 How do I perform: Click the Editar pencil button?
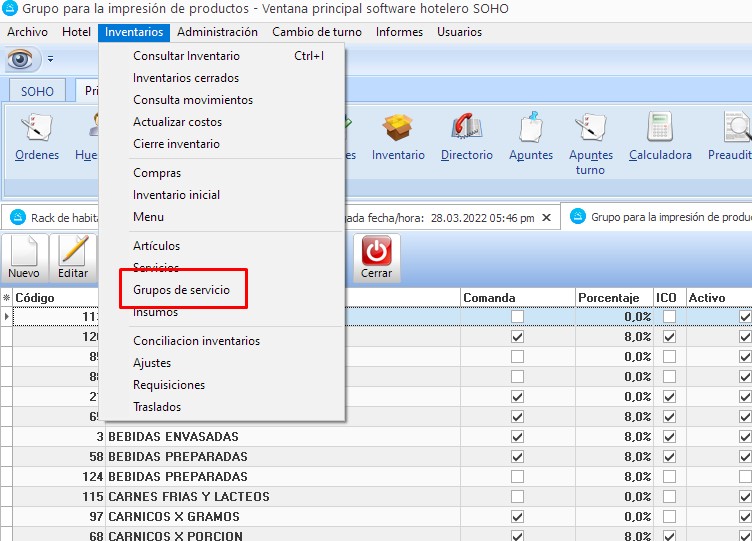pos(73,257)
